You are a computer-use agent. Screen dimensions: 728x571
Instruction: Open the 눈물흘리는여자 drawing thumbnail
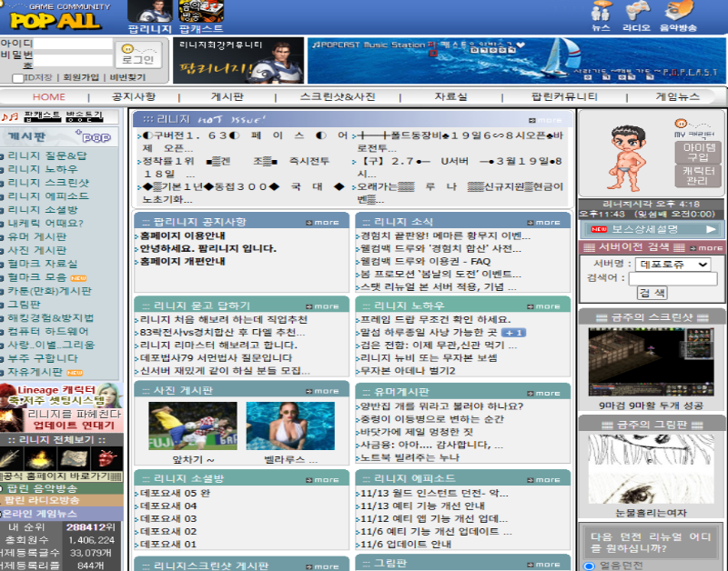[x=651, y=469]
